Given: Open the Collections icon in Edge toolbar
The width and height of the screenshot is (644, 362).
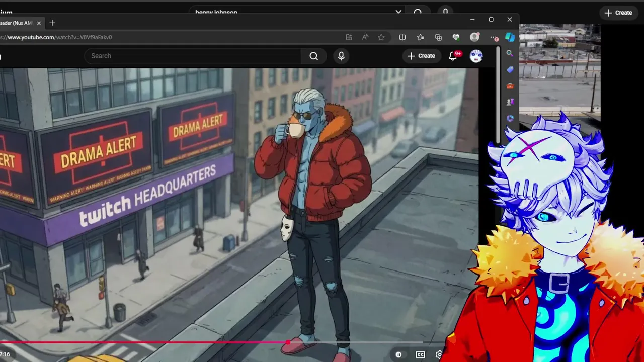Looking at the screenshot, I should pyautogui.click(x=438, y=37).
